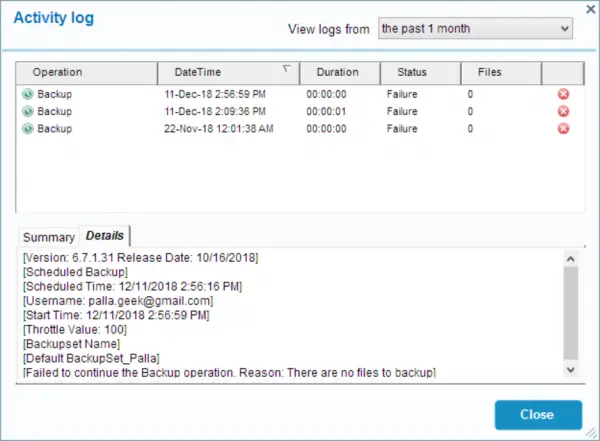Screen dimensions: 600x441
Task: Click Failure status in the 22-Nov-18 row
Action: click(x=402, y=129)
